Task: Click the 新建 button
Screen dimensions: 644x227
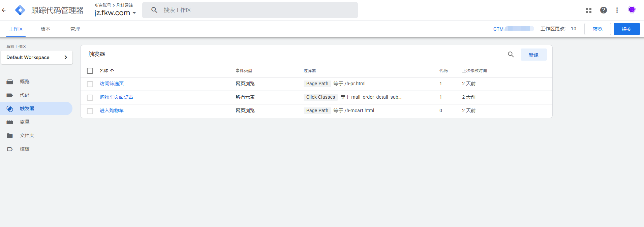Action: pyautogui.click(x=533, y=55)
